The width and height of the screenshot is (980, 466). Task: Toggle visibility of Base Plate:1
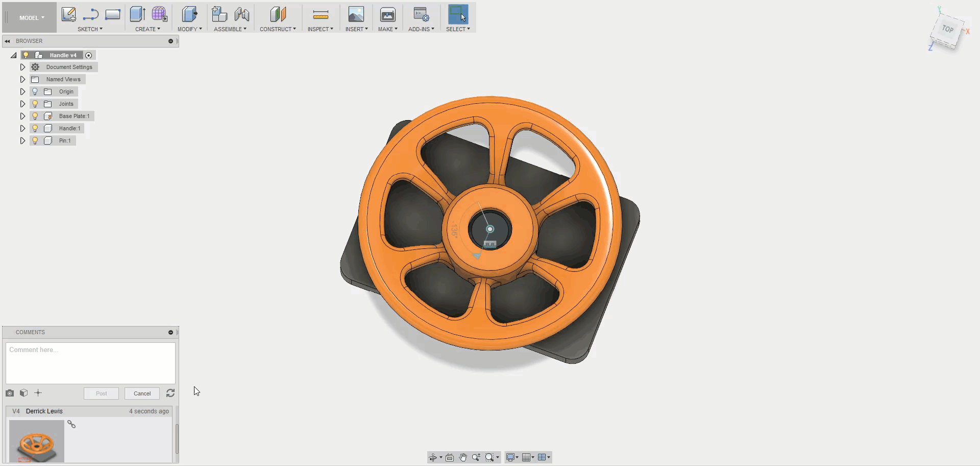pyautogui.click(x=35, y=116)
